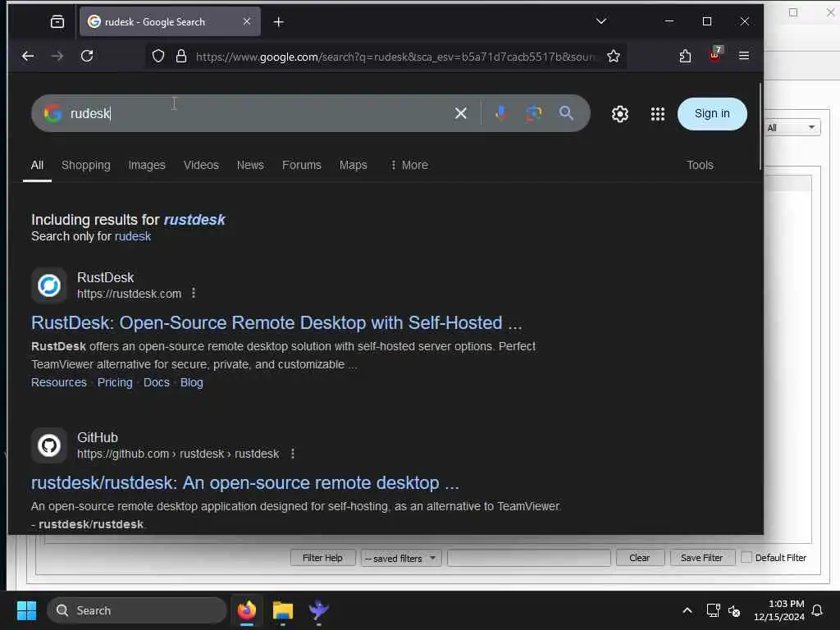Open the uBlock Origin extension icon
Image resolution: width=840 pixels, height=630 pixels.
pos(715,55)
